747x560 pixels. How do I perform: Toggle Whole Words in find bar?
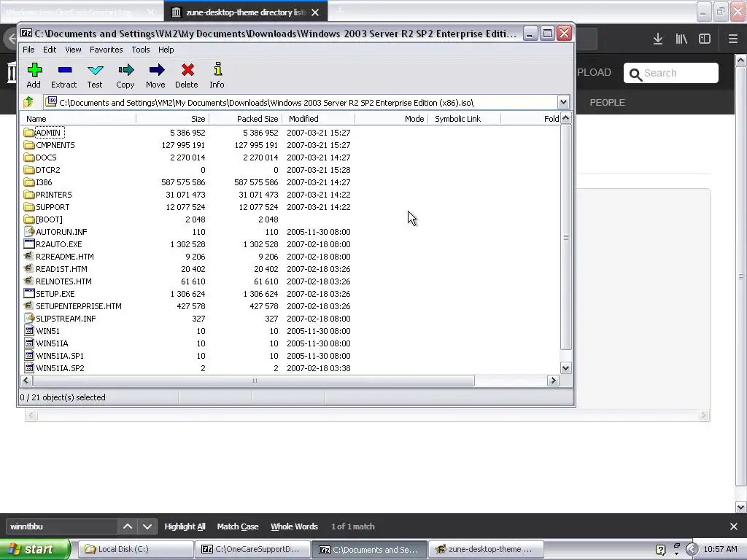click(x=294, y=526)
